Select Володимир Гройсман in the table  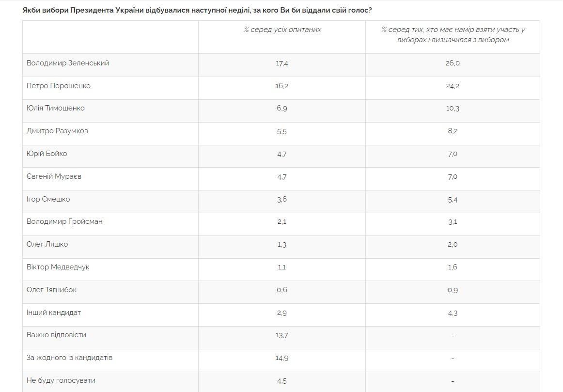point(64,221)
